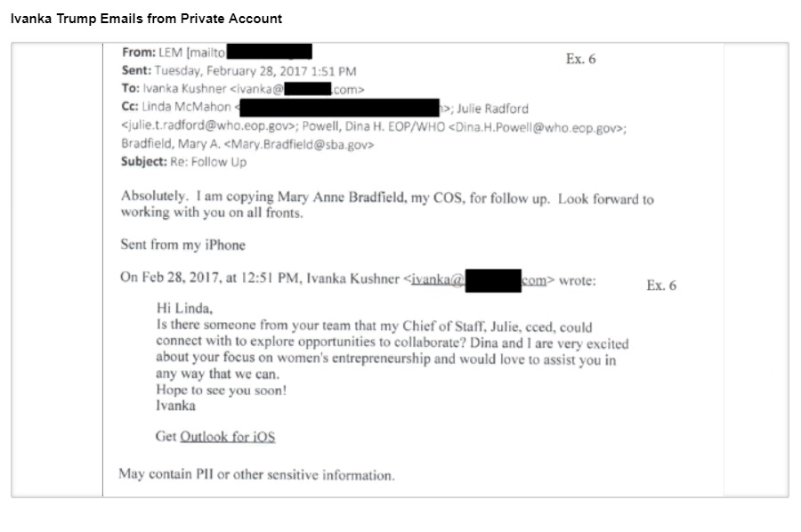Click the 'Subject: Re: Follow Up' line
The height and width of the screenshot is (532, 801).
[184, 162]
